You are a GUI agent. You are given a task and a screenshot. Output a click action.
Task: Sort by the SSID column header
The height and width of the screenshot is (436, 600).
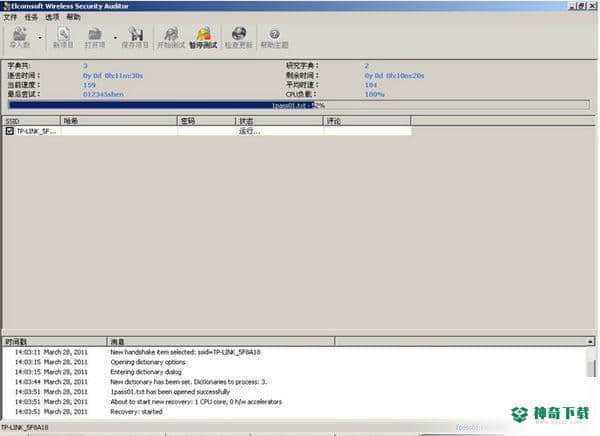click(x=31, y=121)
